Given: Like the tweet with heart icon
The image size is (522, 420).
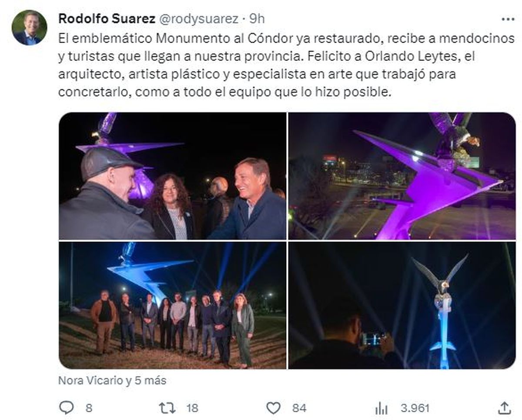Looking at the screenshot, I should click(x=273, y=408).
